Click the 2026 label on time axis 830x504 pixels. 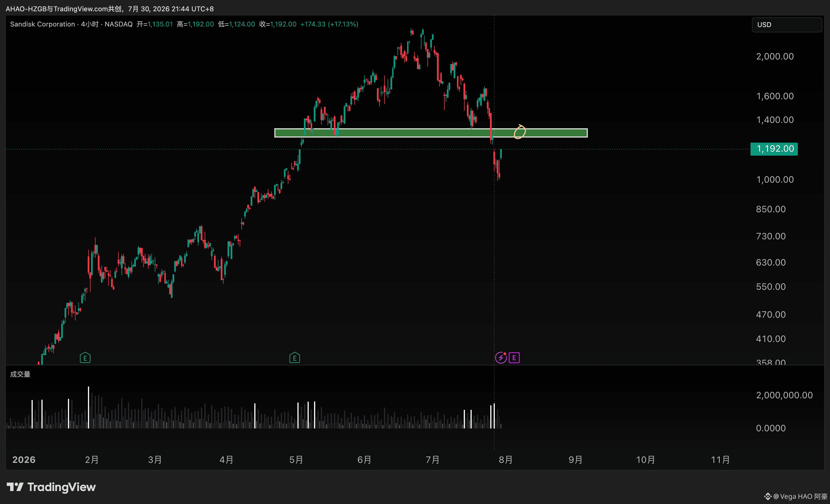coord(24,460)
